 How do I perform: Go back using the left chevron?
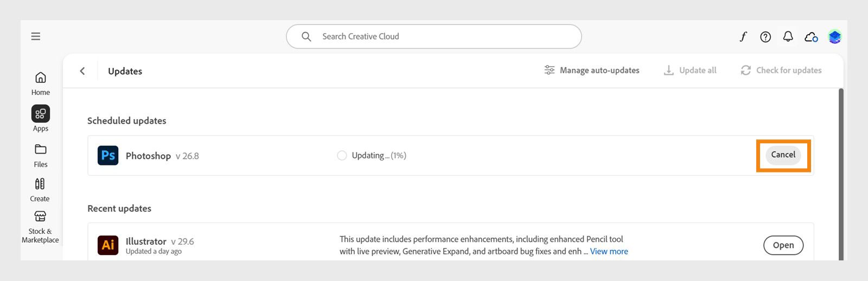82,71
